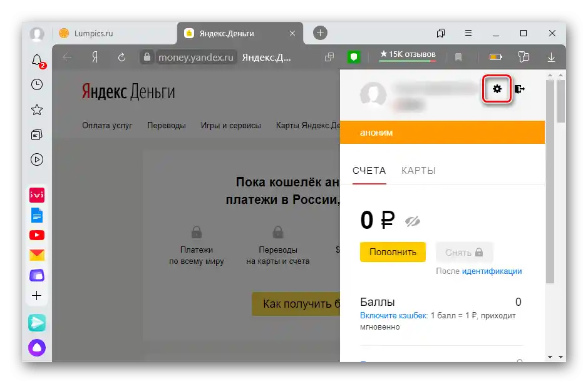The image size is (588, 389).
Task: Click the copy-address icon in the address bar
Action: pos(329,57)
